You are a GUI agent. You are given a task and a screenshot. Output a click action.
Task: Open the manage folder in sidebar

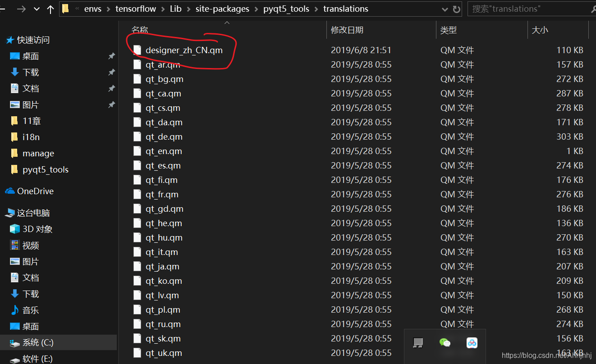[x=38, y=153]
